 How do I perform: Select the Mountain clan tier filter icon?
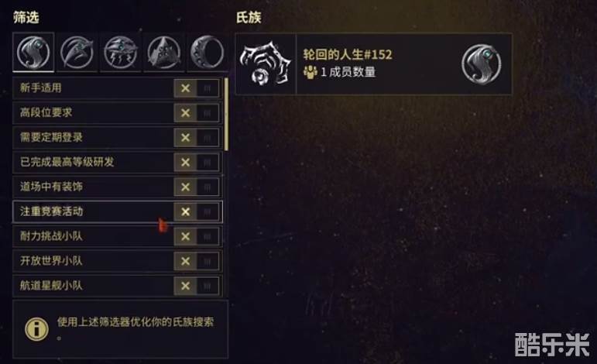pyautogui.click(x=163, y=52)
